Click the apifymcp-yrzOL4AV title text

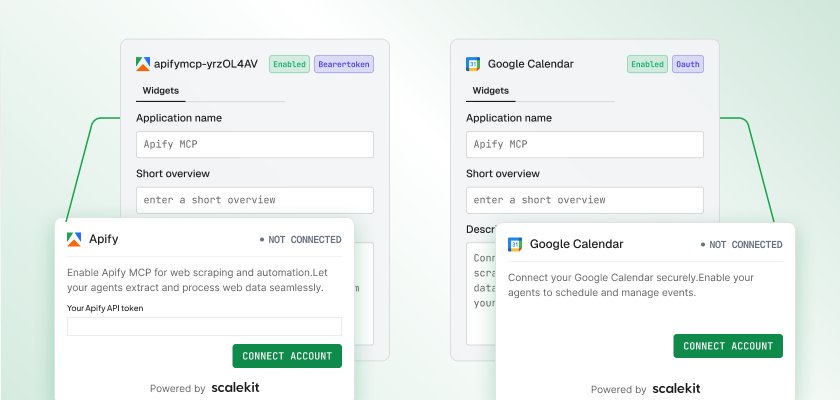[206, 64]
